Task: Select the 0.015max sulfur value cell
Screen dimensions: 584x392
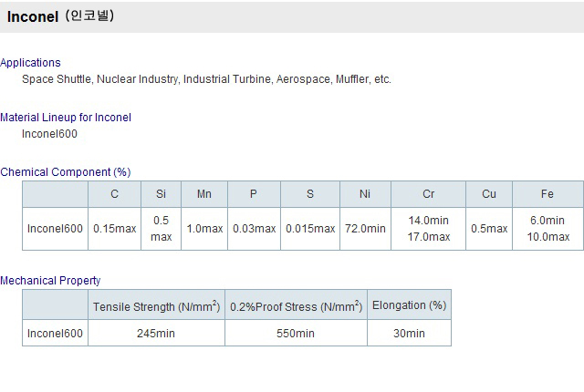Action: tap(310, 229)
